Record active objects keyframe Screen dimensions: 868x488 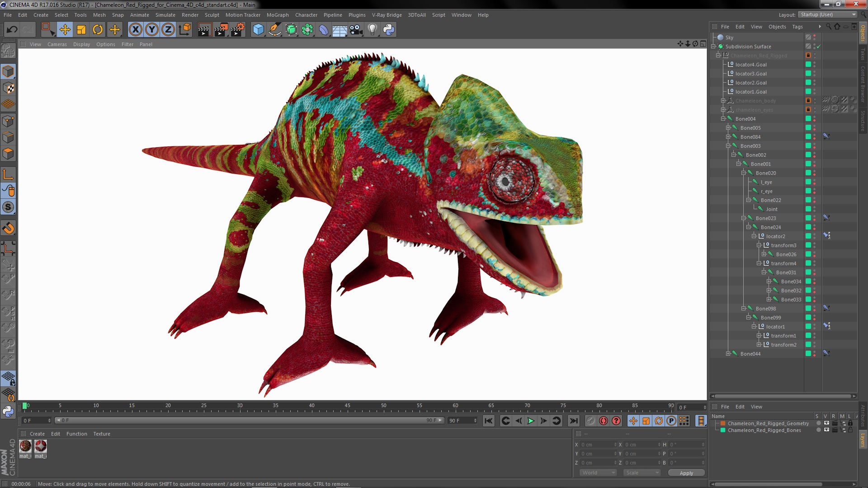(591, 421)
